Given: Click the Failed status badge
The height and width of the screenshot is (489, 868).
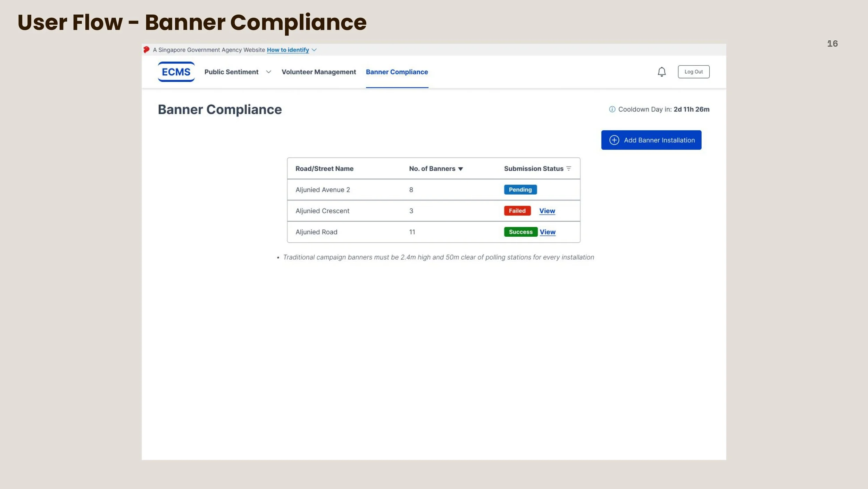Looking at the screenshot, I should (517, 211).
